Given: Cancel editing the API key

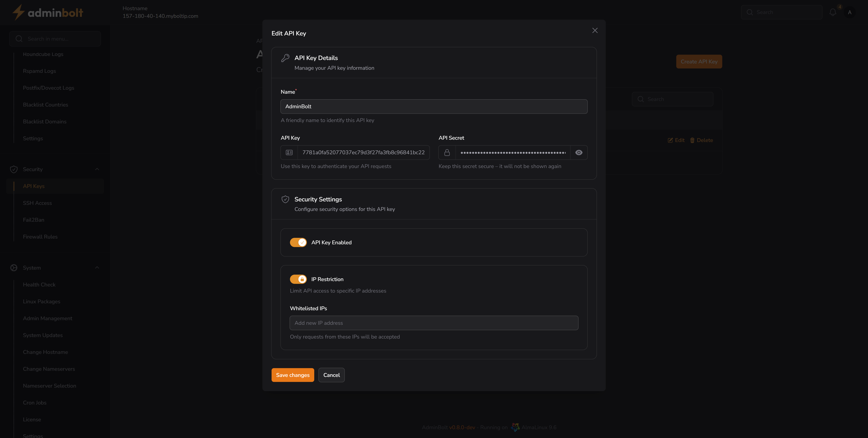Looking at the screenshot, I should click(331, 375).
